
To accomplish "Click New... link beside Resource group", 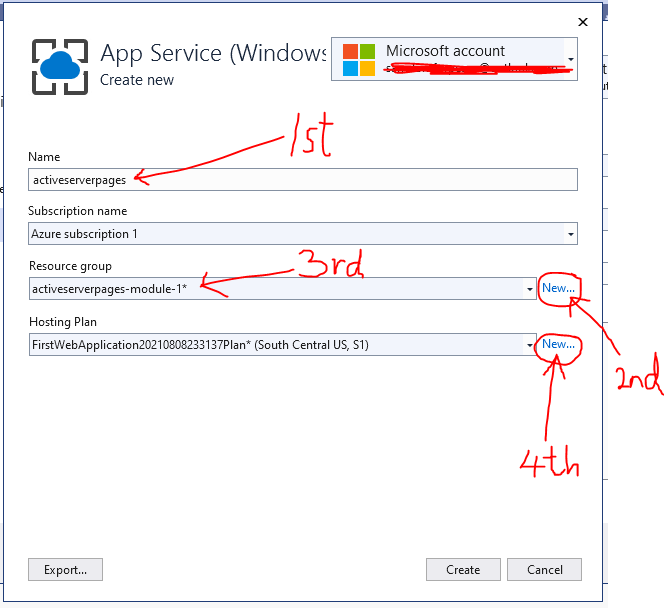I will coord(559,288).
